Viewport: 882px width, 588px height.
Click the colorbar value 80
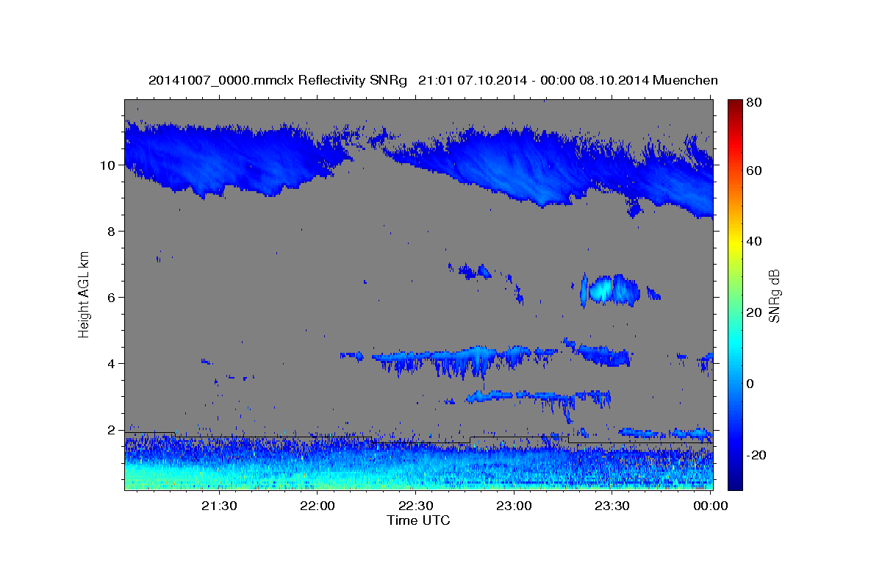pos(753,103)
